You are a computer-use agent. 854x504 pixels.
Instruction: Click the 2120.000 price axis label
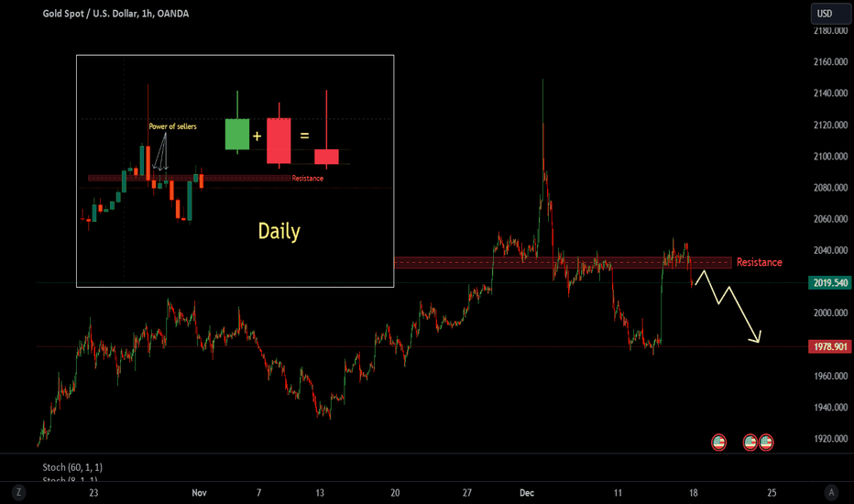pyautogui.click(x=830, y=125)
